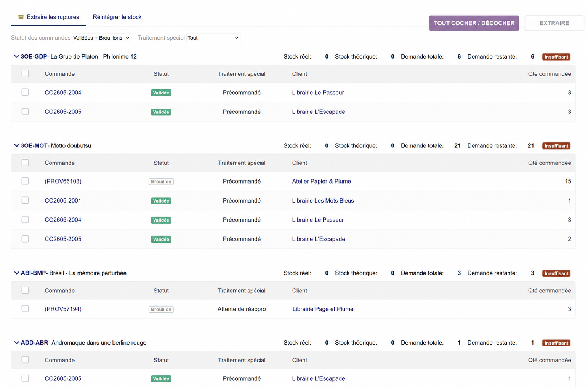Viewport: 588px width, 388px height.
Task: Click Validée badge on CO2605-2001 row
Action: pyautogui.click(x=161, y=201)
